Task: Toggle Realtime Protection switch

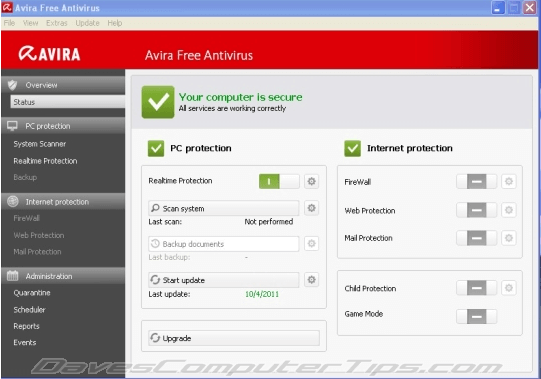Action: pyautogui.click(x=279, y=181)
